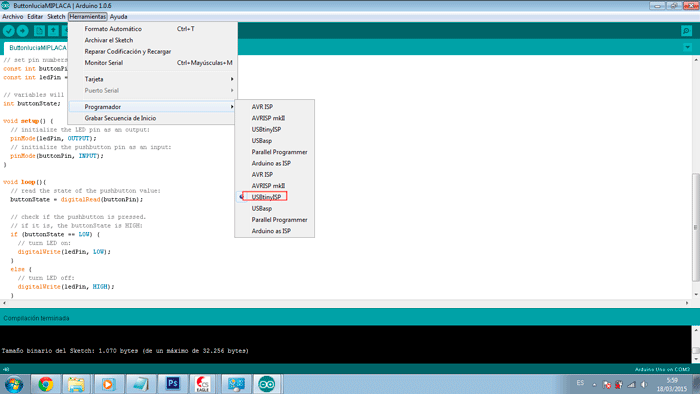The height and width of the screenshot is (394, 700).
Task: Click the Action Center flag tray icon
Action: (606, 384)
